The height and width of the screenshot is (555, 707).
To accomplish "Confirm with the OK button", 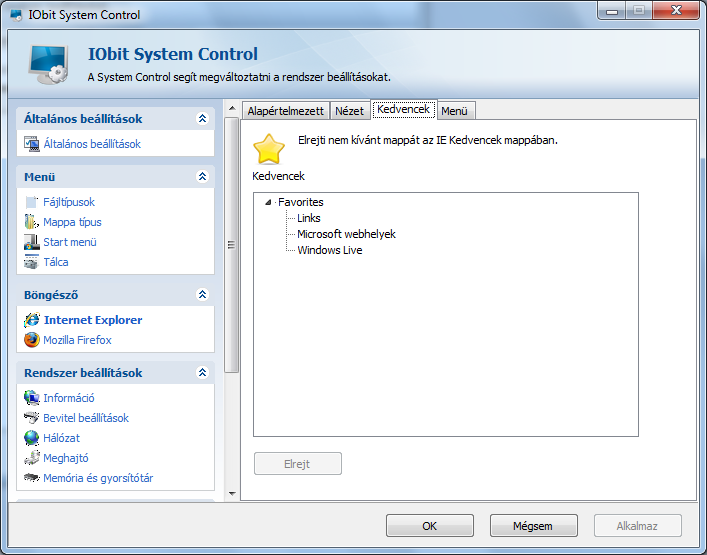I will point(430,526).
